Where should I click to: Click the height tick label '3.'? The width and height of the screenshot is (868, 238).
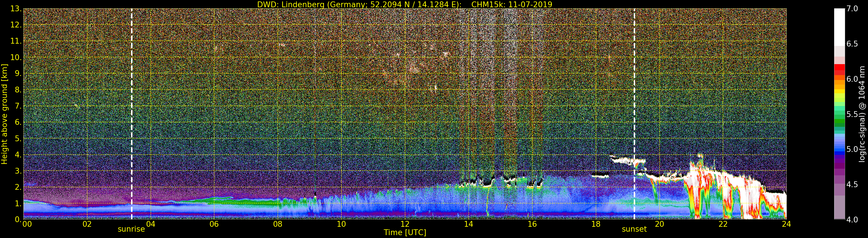[x=18, y=171]
